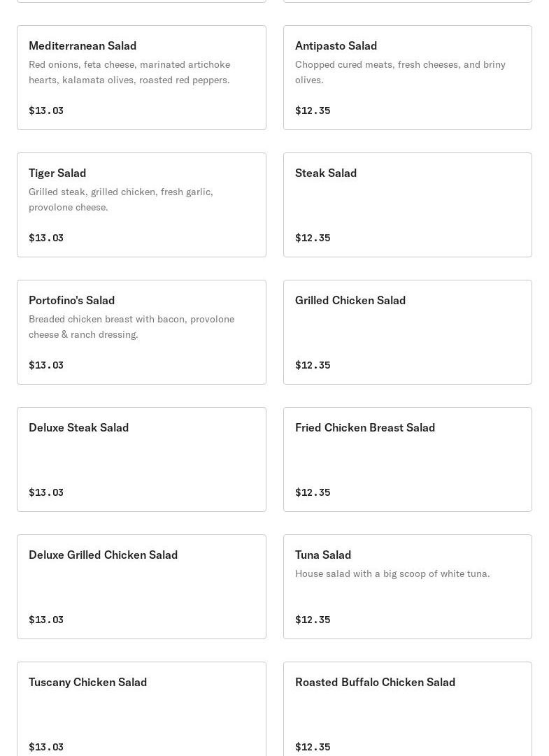Click the Mediterranean Salad ingredients description
The width and height of the screenshot is (549, 756).
point(129,72)
